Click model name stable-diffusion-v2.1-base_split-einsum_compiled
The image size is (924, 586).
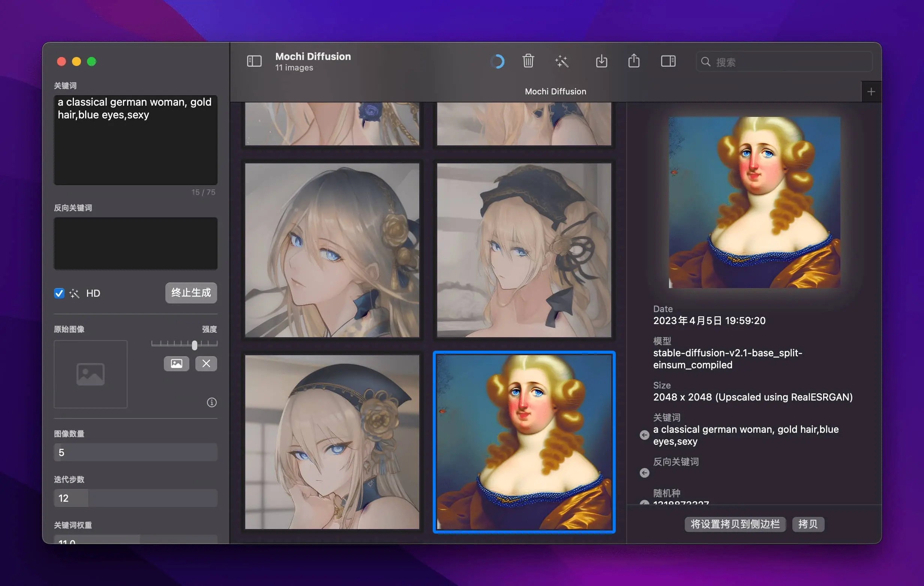tap(727, 359)
